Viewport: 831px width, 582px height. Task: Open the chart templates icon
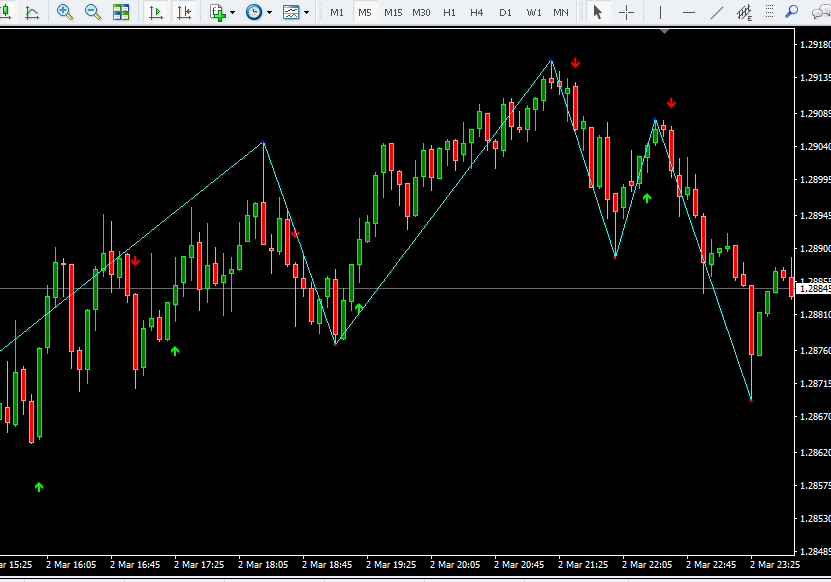click(x=291, y=12)
